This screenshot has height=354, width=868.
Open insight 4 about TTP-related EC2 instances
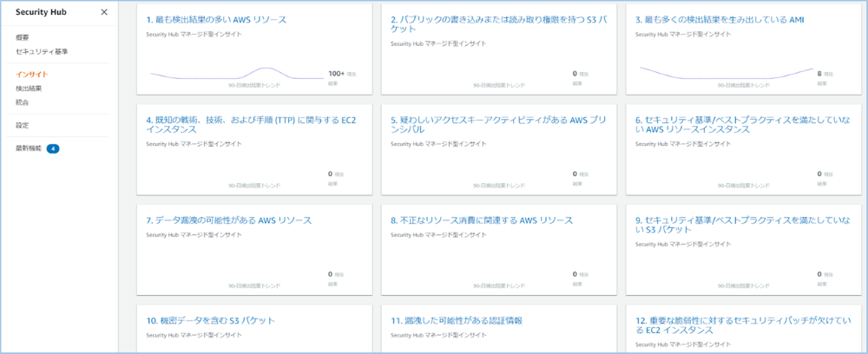pos(252,124)
